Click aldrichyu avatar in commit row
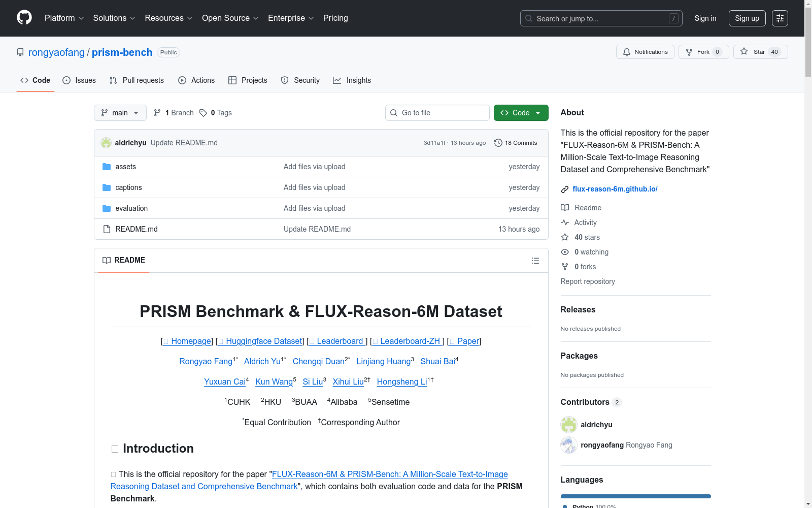The image size is (812, 508). point(106,143)
